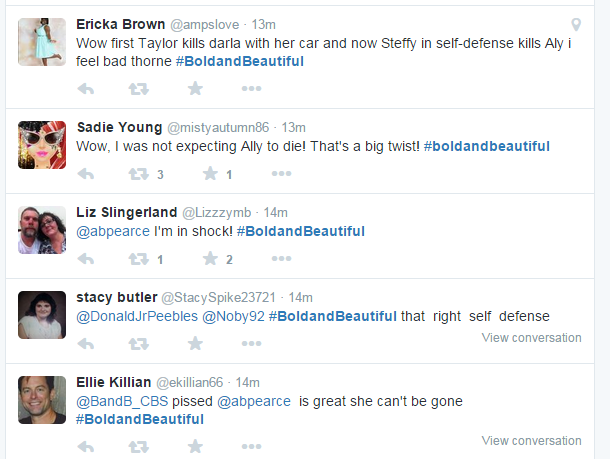The height and width of the screenshot is (459, 610).
Task: Retweet Ellie Killian's tweet
Action: 138,447
